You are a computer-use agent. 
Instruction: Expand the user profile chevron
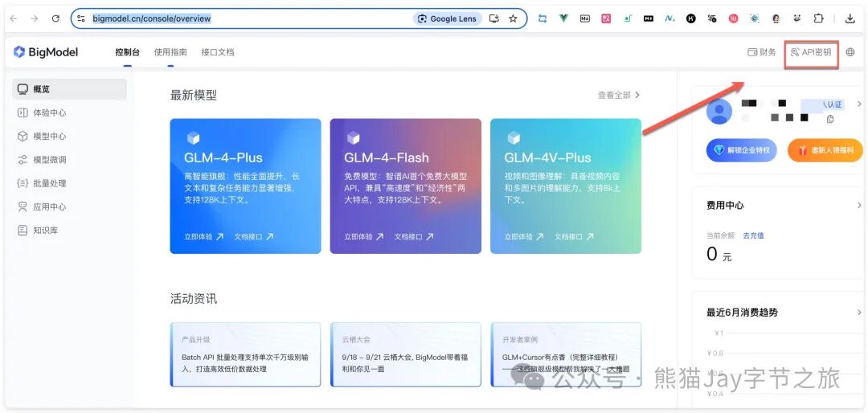click(859, 104)
